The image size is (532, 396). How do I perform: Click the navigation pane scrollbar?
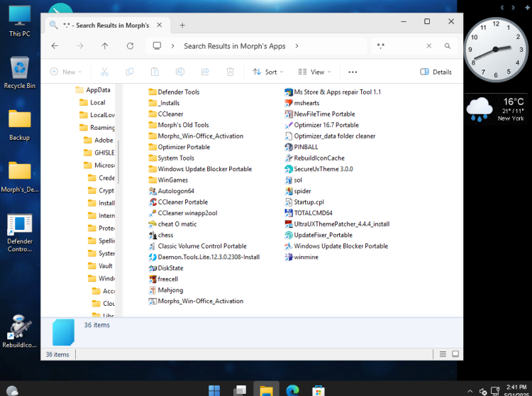(x=118, y=162)
